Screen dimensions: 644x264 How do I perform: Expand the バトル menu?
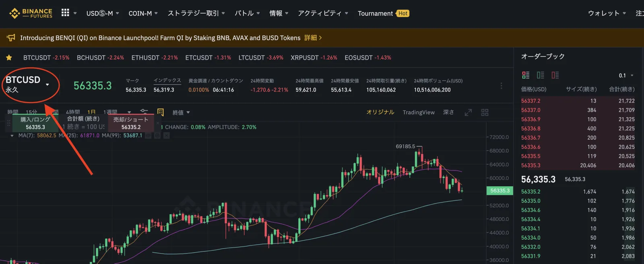247,13
